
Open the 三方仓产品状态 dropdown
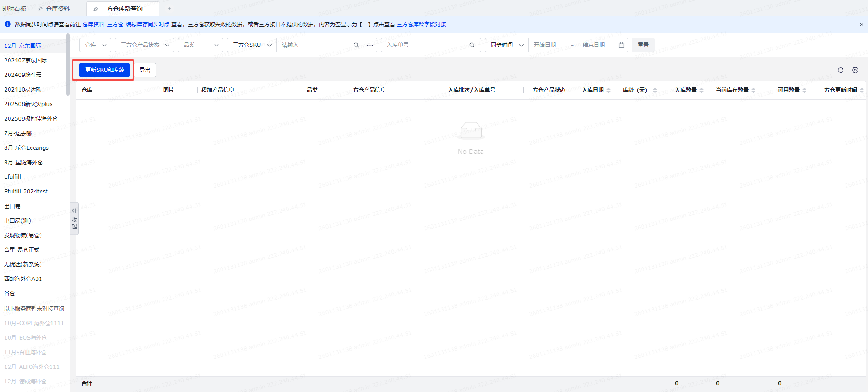tap(144, 45)
